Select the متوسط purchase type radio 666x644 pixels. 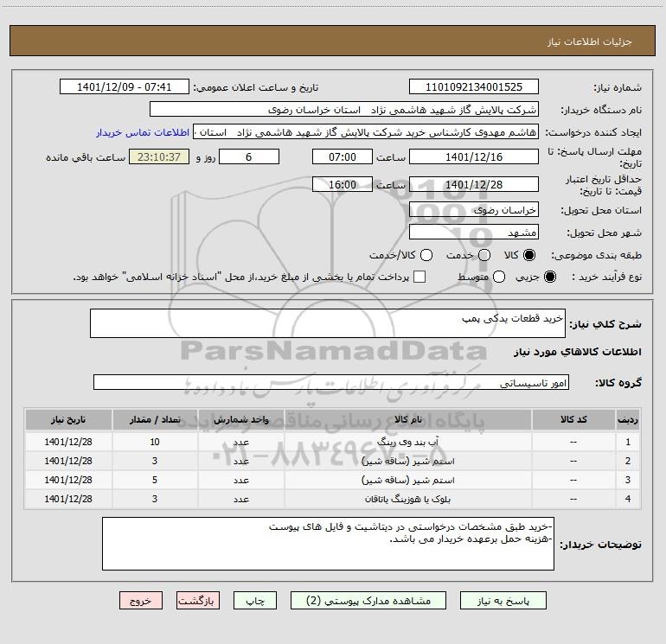(499, 277)
